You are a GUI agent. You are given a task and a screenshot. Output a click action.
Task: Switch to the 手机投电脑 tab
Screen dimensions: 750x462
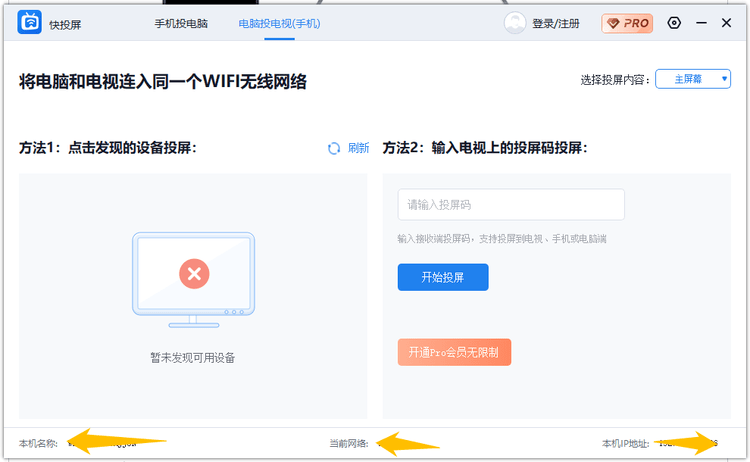(x=181, y=23)
